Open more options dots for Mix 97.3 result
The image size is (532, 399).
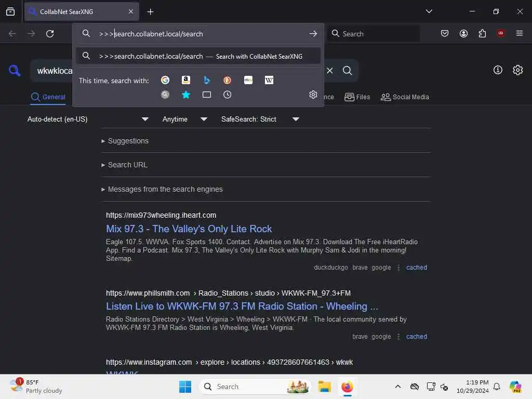[x=398, y=268]
